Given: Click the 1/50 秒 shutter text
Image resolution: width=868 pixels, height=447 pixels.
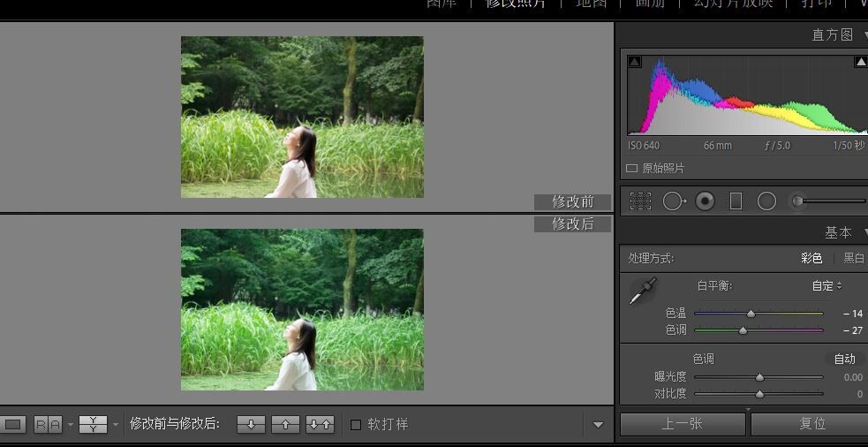Looking at the screenshot, I should point(849,146).
